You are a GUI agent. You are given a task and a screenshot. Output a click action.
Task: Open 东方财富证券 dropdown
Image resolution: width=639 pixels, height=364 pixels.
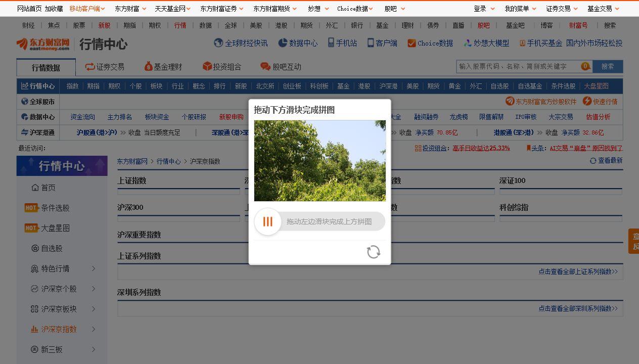pos(222,9)
